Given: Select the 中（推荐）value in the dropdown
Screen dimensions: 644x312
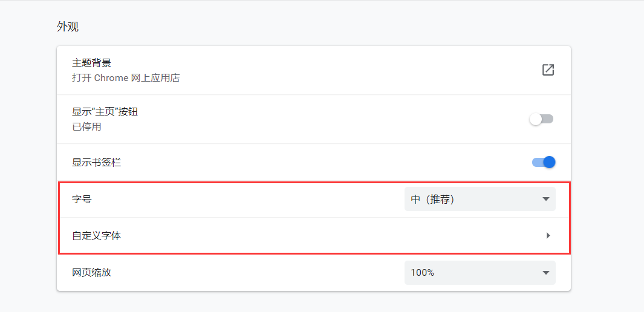Looking at the screenshot, I should tap(432, 199).
